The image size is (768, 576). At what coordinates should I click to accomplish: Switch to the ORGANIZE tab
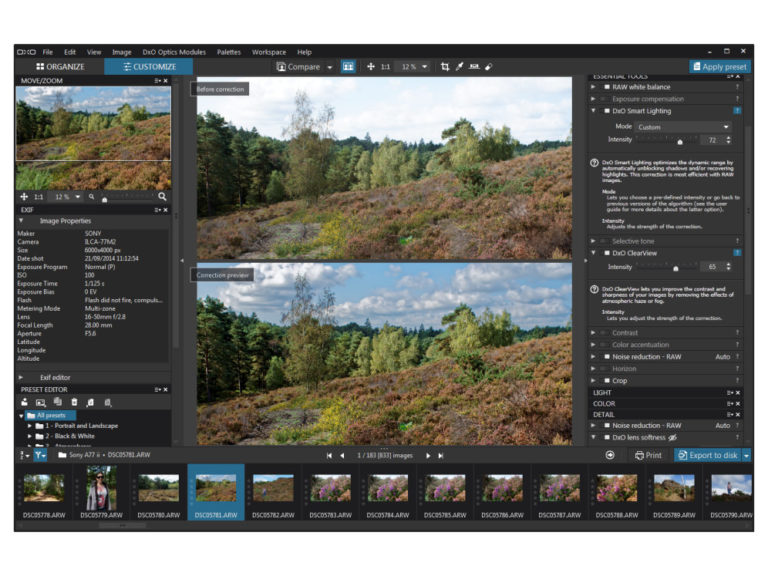click(x=60, y=67)
